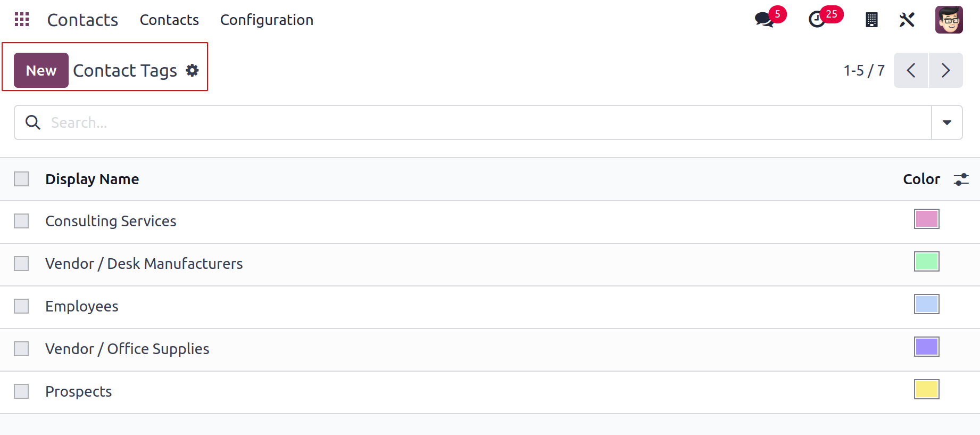
Task: Go to next page of tags
Action: tap(945, 70)
